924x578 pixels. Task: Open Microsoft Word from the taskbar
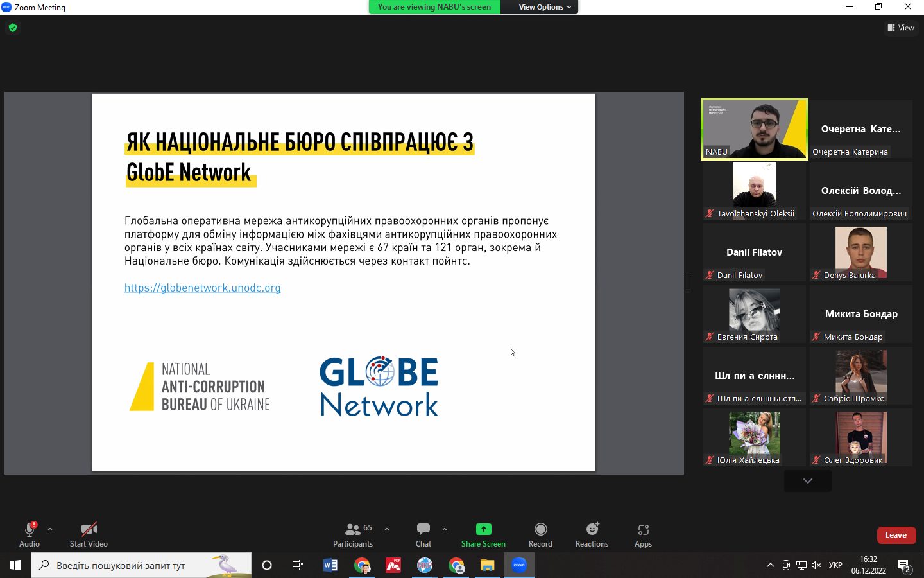coord(330,565)
